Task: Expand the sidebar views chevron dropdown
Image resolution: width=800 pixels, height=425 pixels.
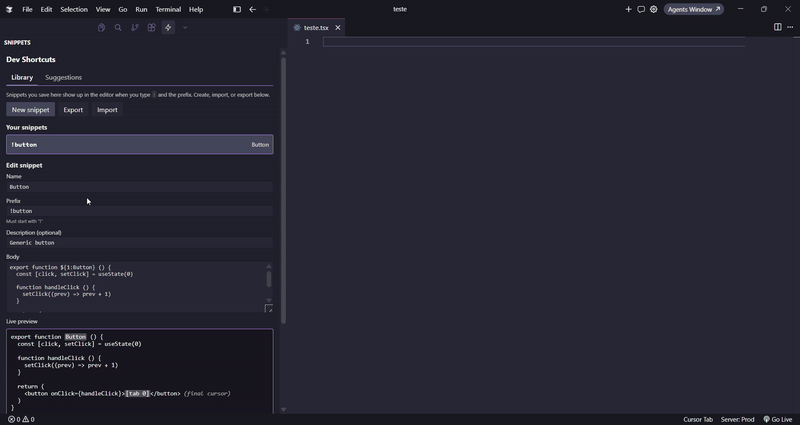Action: pos(185,28)
